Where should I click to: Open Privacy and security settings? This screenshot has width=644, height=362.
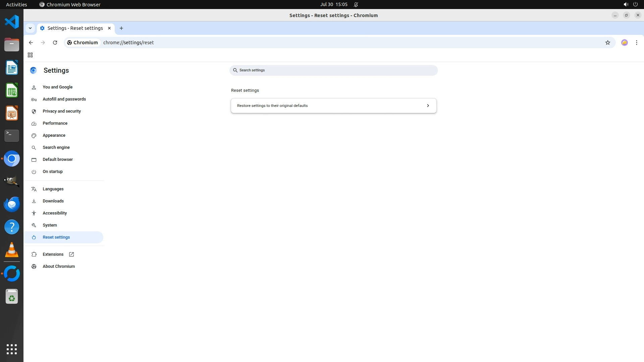pos(62,111)
